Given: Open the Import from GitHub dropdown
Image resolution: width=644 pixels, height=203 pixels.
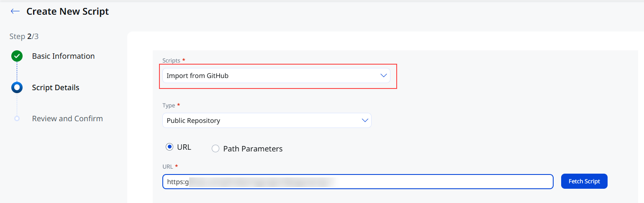Looking at the screenshot, I should click(x=276, y=75).
